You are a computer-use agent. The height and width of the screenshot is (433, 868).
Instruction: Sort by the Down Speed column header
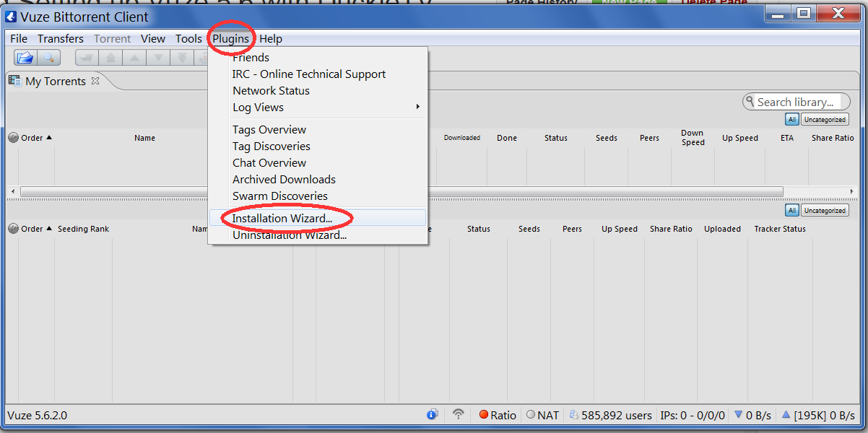pos(693,138)
